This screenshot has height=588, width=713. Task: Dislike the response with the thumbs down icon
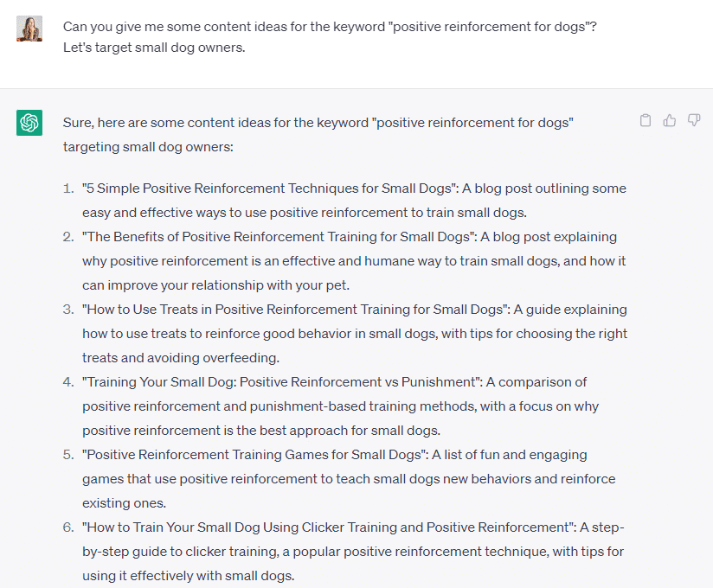(x=693, y=120)
